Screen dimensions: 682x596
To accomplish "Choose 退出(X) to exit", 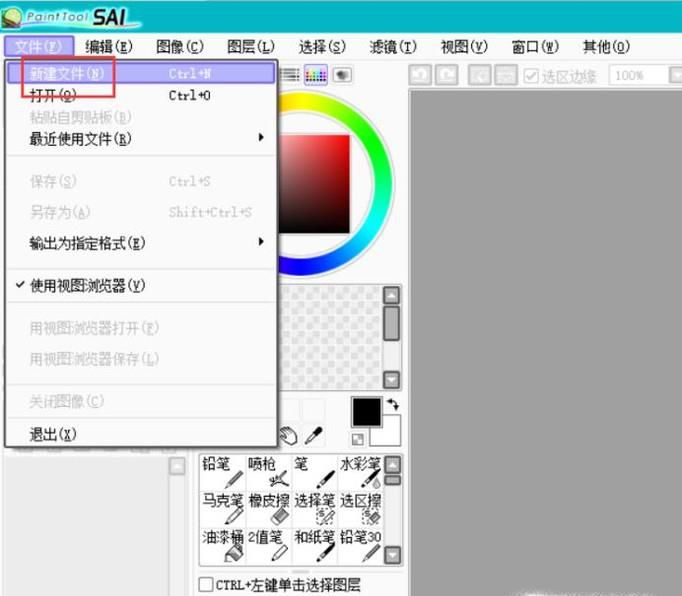I will [141, 434].
